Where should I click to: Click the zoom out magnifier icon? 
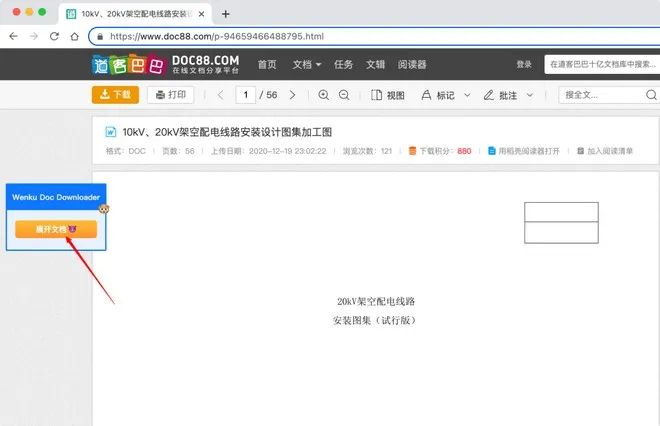click(344, 95)
